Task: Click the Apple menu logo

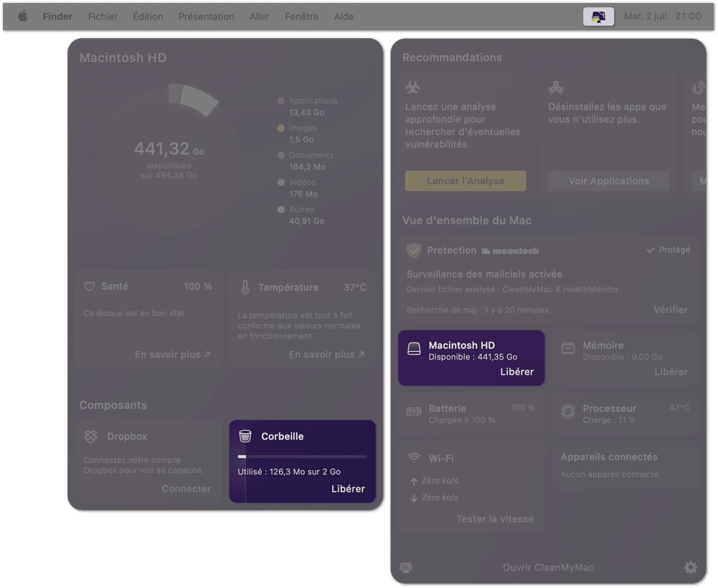Action: 23,16
